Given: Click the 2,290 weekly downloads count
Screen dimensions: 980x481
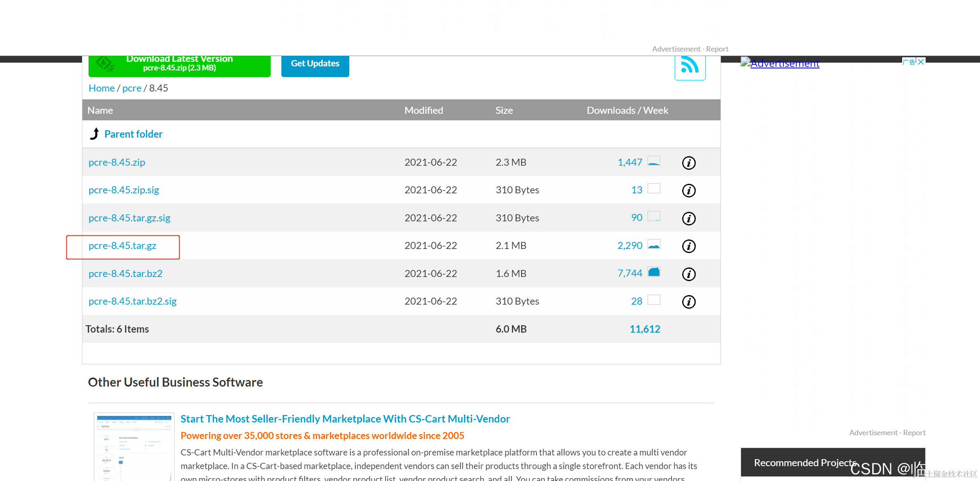Looking at the screenshot, I should 629,246.
